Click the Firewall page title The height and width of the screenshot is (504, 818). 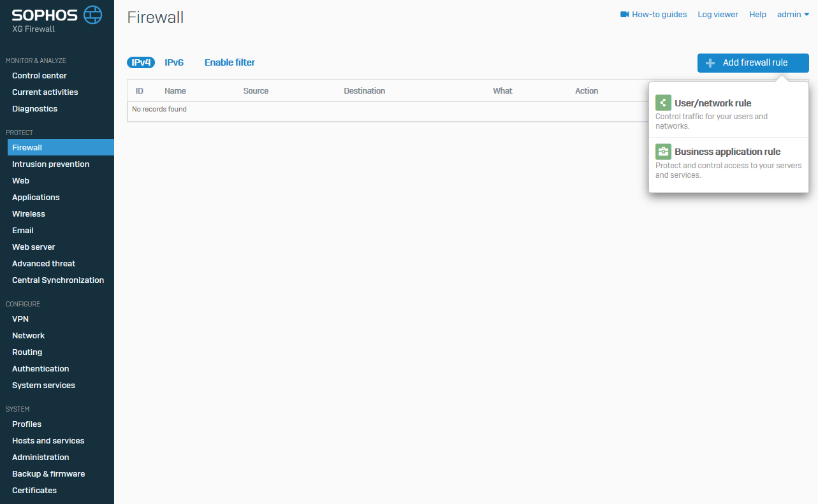point(156,17)
